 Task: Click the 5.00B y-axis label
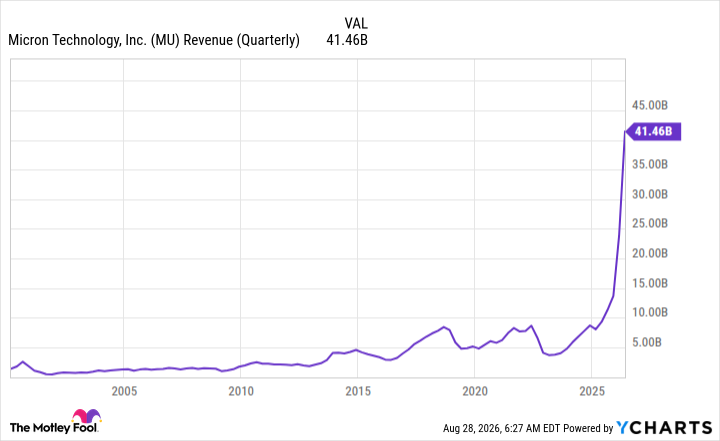[x=647, y=342]
